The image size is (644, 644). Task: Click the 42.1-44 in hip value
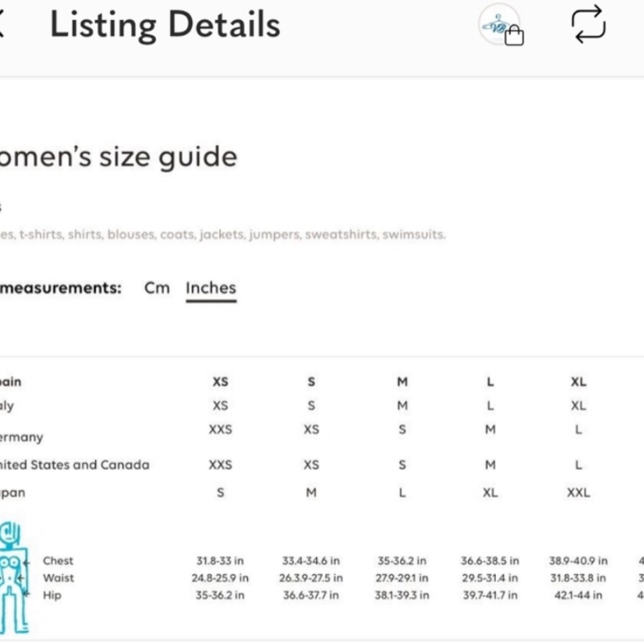click(578, 595)
